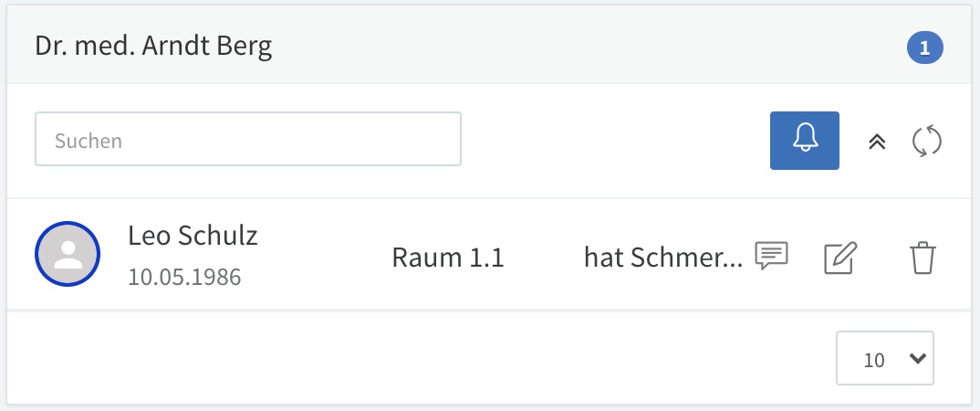The height and width of the screenshot is (411, 980).
Task: Click the pagination footer area beside the page size
Action: point(419,358)
